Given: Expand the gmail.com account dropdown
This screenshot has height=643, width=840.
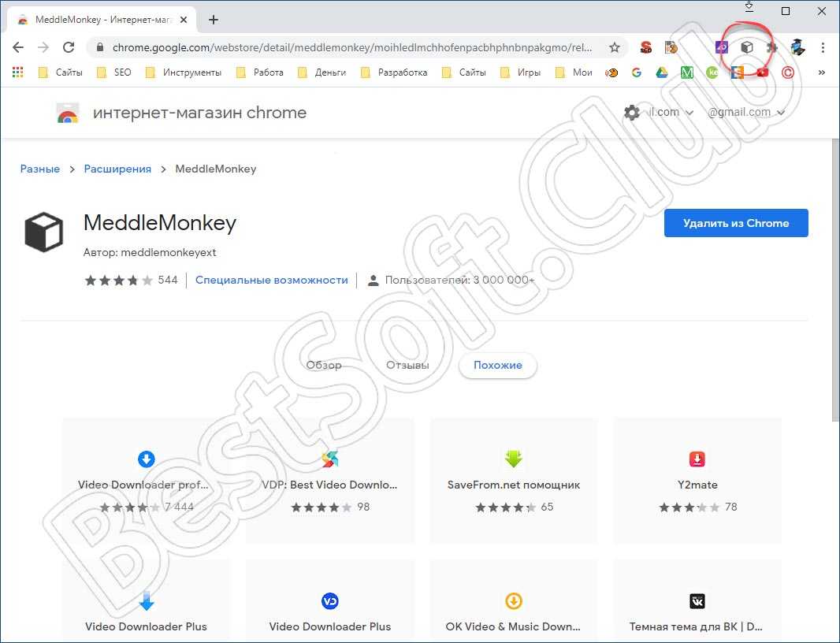Looking at the screenshot, I should click(x=746, y=113).
